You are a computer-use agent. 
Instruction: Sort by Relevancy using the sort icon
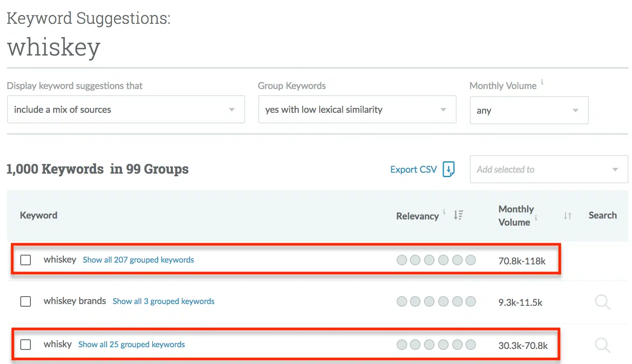click(458, 215)
